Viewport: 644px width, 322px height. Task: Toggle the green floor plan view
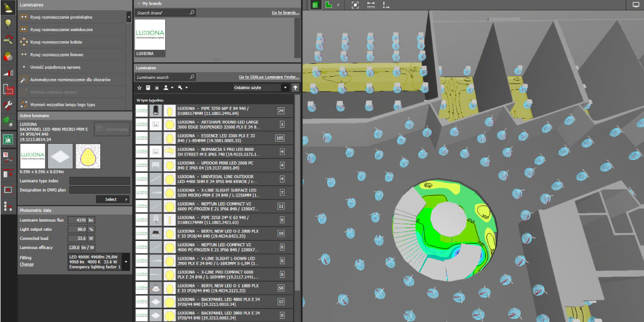(329, 5)
